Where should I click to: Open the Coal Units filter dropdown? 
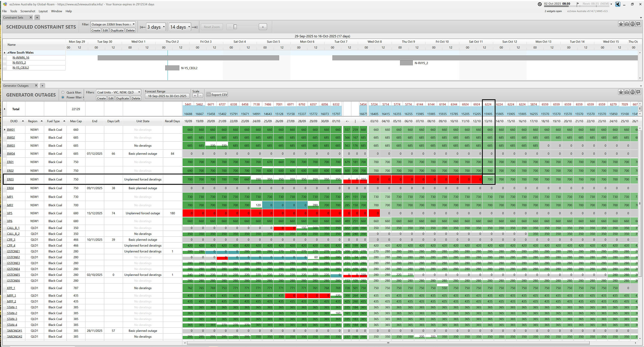pyautogui.click(x=139, y=92)
